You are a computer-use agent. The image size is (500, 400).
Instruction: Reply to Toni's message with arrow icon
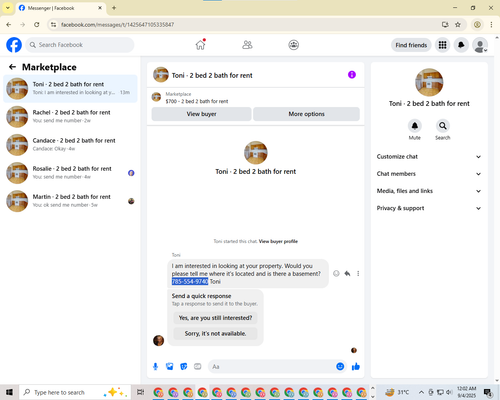(x=347, y=274)
